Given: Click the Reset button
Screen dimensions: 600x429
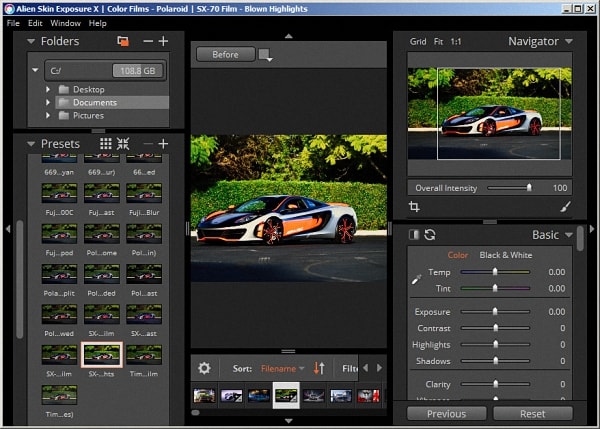Looking at the screenshot, I should tap(532, 413).
